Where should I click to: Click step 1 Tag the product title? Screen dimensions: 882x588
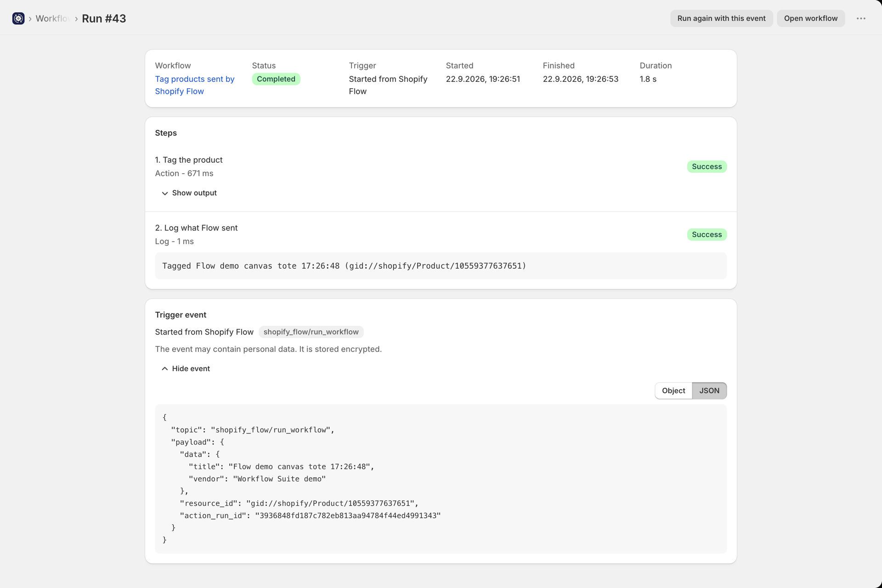tap(189, 160)
